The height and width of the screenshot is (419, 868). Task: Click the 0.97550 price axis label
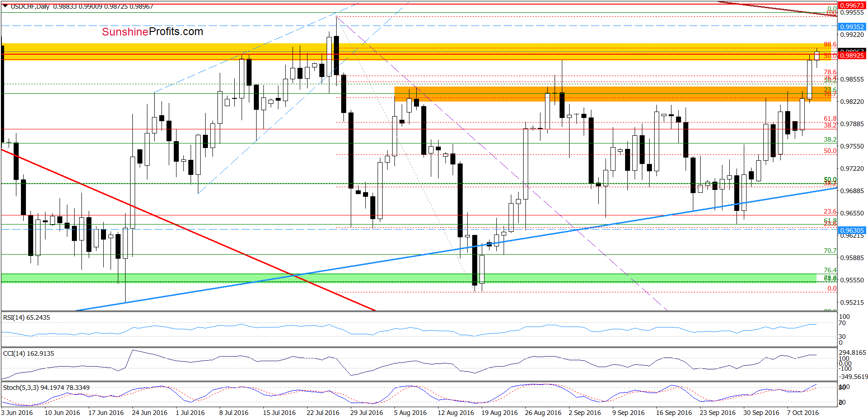tap(852, 146)
